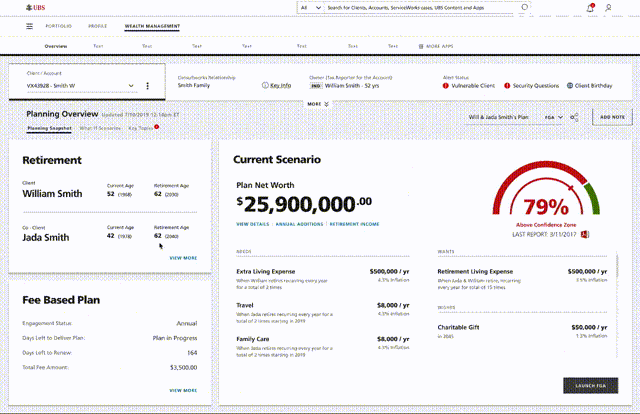Open the What If Scenarios tab

pyautogui.click(x=100, y=128)
